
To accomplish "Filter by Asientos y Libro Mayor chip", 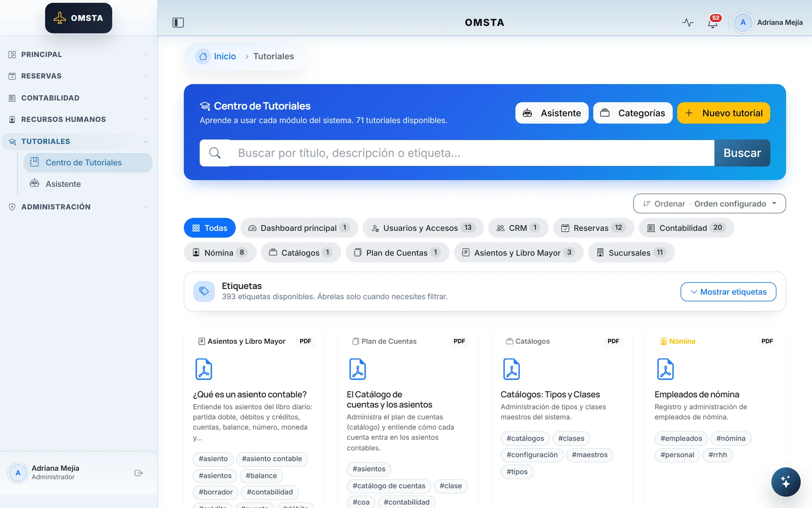I will click(518, 252).
